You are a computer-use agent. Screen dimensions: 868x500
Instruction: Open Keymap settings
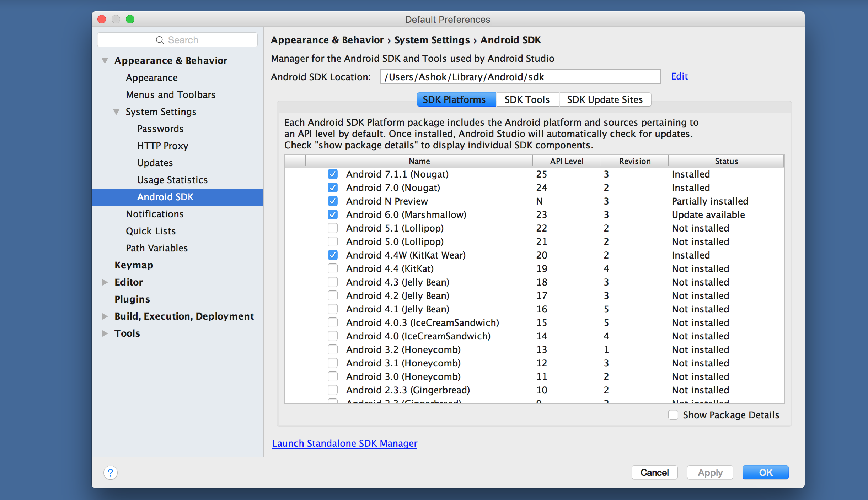click(134, 265)
